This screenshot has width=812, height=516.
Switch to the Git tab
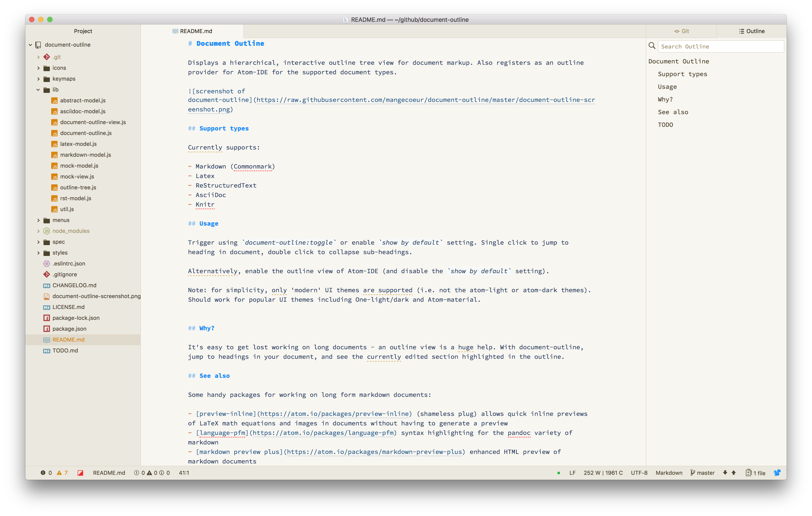[x=681, y=31]
